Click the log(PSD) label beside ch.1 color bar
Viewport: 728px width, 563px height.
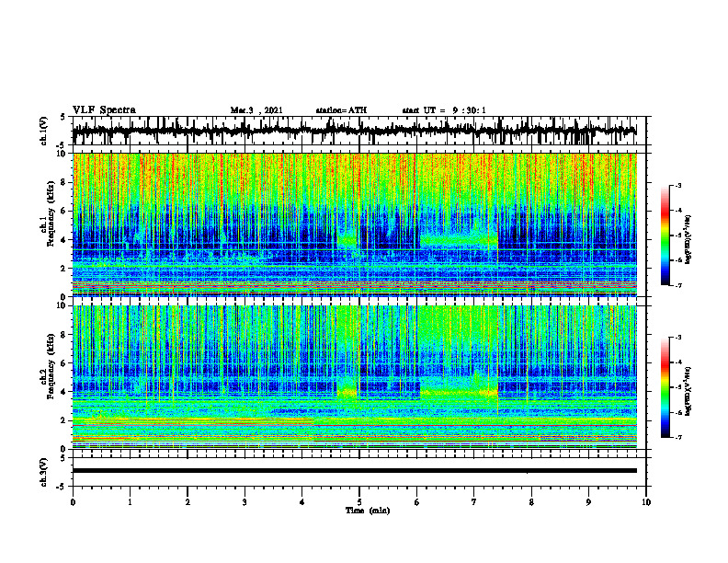[688, 240]
